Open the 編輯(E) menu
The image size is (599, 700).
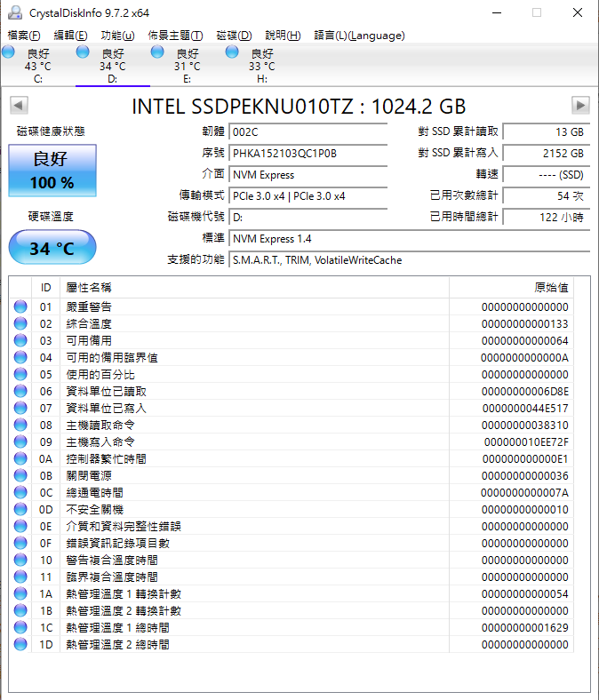point(70,36)
